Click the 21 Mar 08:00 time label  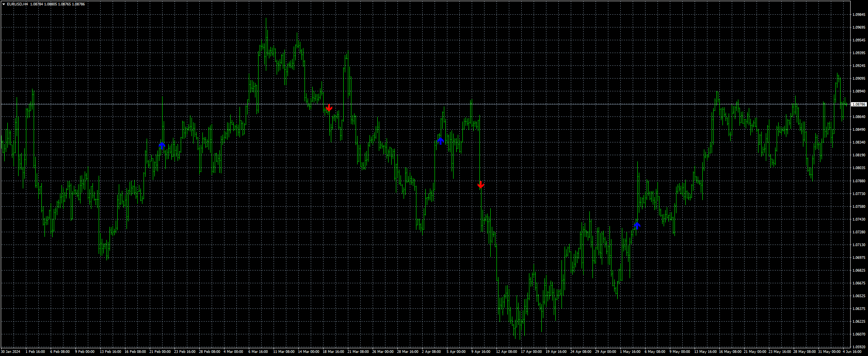(x=358, y=352)
